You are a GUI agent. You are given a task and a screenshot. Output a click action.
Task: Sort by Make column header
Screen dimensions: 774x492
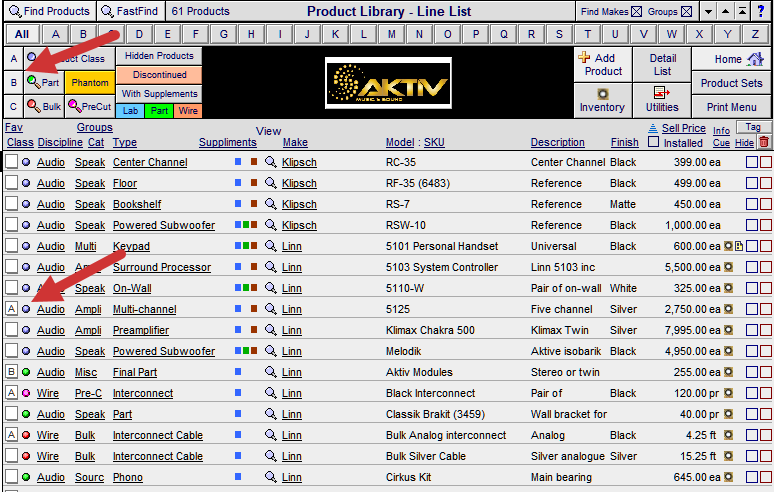click(295, 142)
